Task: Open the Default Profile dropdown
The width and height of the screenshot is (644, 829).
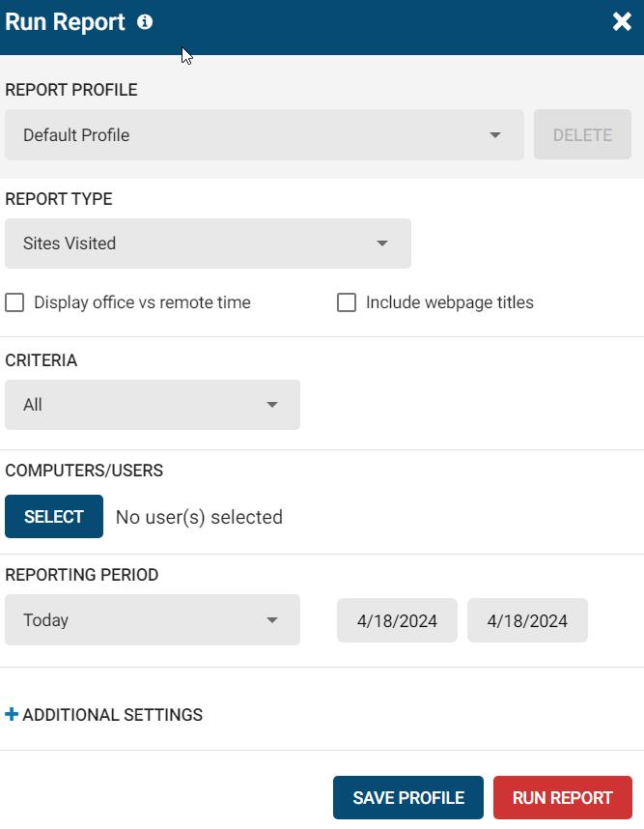Action: click(x=265, y=135)
